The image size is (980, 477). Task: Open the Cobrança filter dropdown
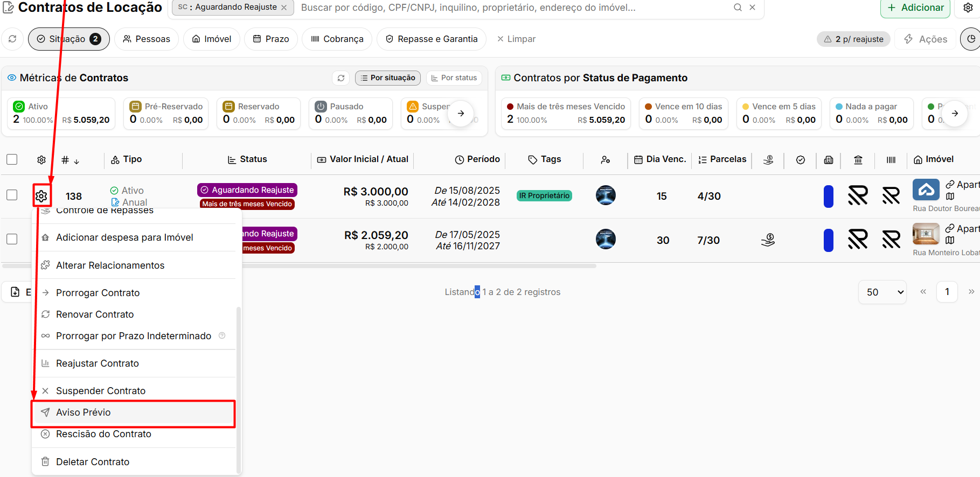[x=337, y=39]
